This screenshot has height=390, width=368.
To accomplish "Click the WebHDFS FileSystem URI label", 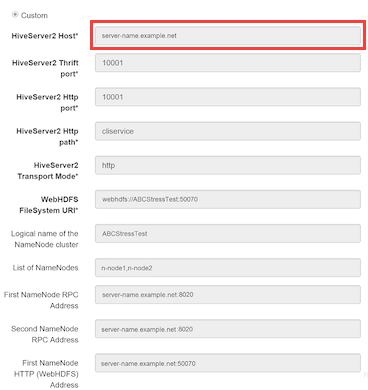I will coord(49,205).
